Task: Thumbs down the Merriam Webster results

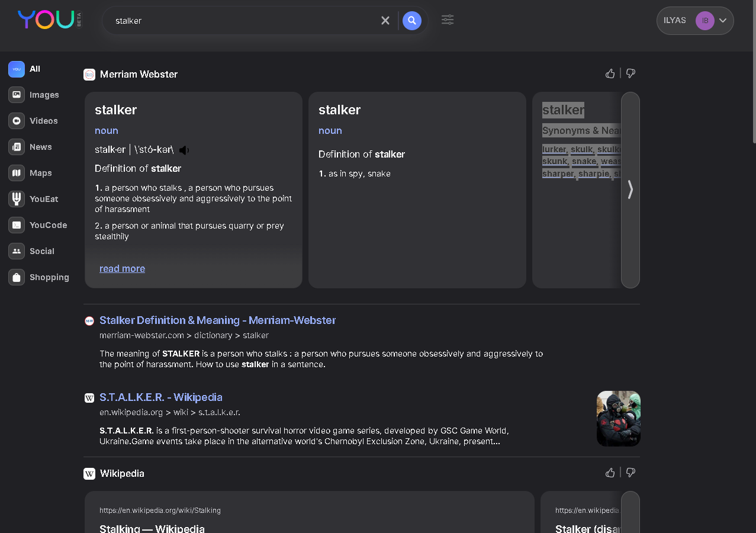Action: 630,73
